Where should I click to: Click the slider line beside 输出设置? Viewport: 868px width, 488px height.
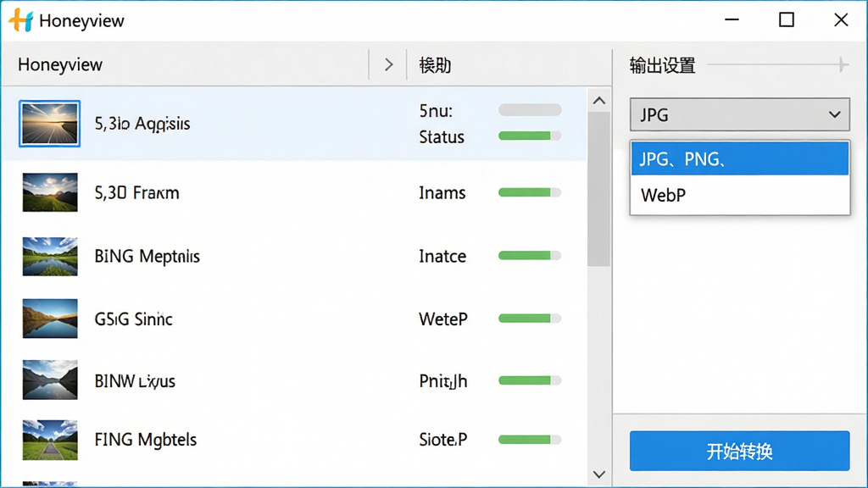(x=777, y=64)
